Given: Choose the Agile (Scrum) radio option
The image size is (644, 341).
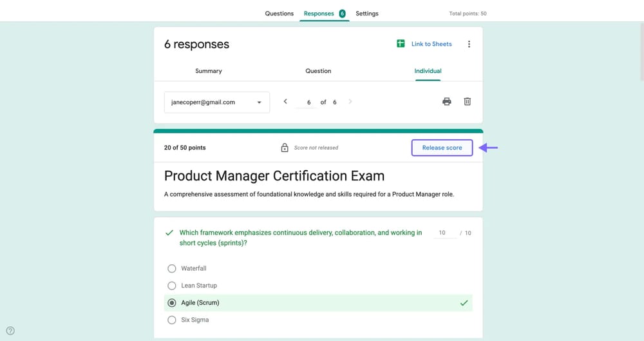Looking at the screenshot, I should click(x=172, y=303).
